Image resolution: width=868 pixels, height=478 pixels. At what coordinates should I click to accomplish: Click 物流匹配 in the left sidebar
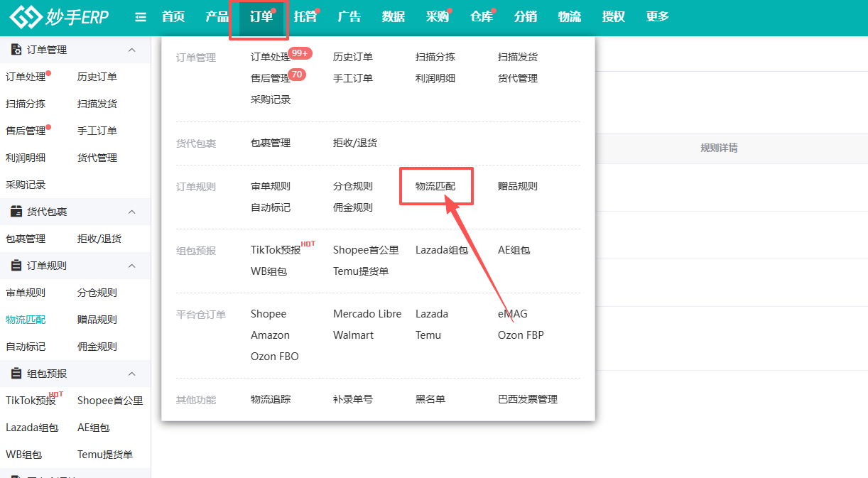click(26, 320)
